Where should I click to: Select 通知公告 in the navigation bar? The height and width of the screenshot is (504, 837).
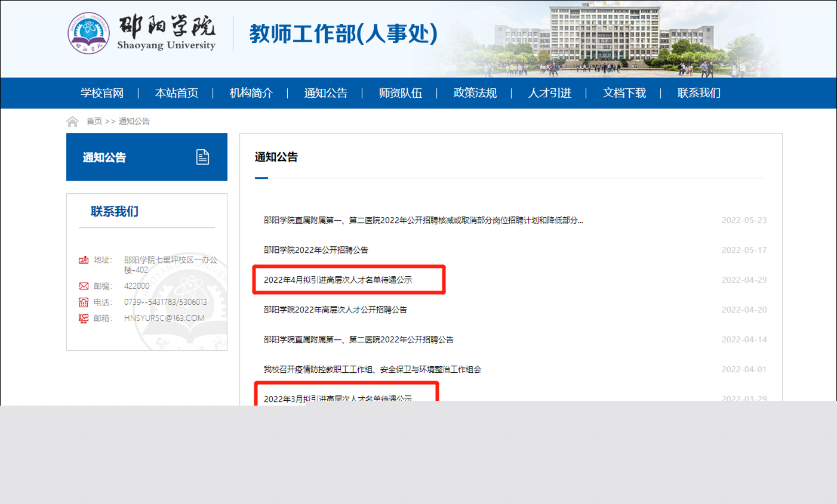coord(325,93)
